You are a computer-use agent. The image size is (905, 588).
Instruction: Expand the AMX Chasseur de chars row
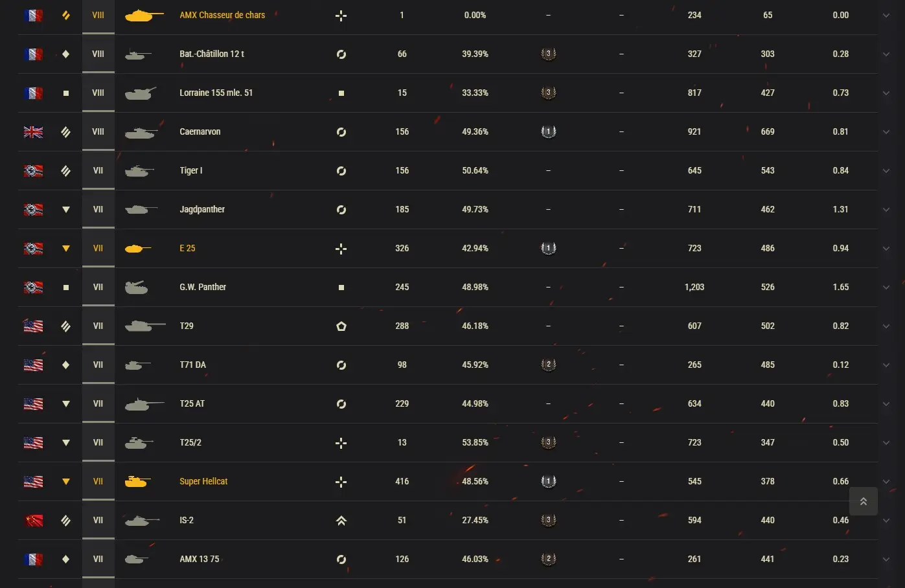[x=886, y=16]
